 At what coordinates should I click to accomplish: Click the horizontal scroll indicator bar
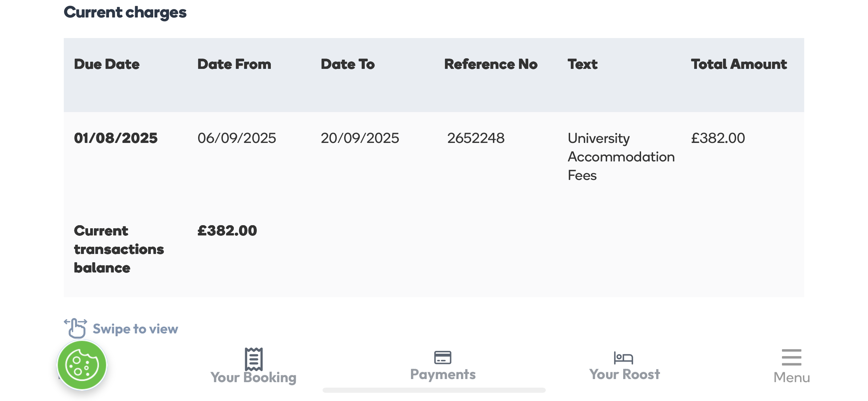(434, 390)
